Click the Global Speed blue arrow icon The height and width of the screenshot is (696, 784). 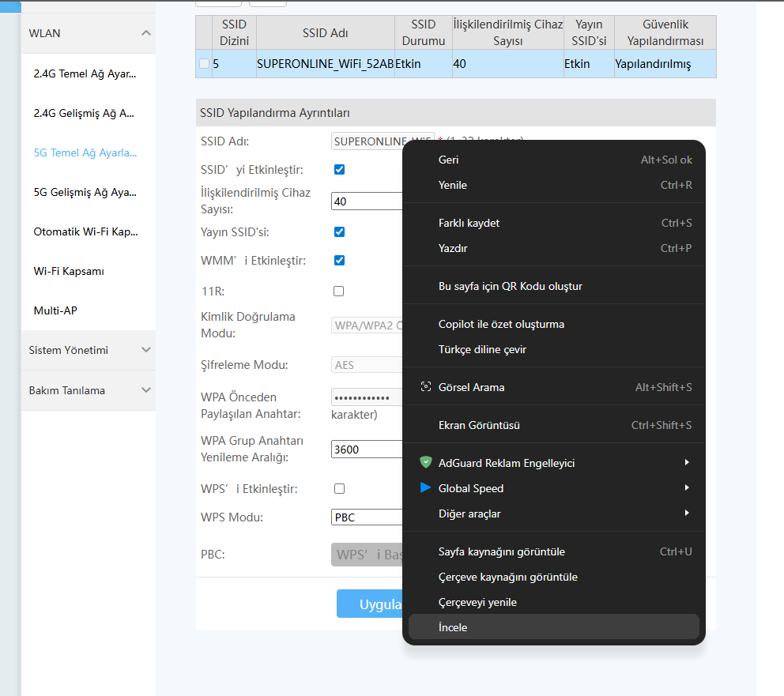pyautogui.click(x=425, y=487)
